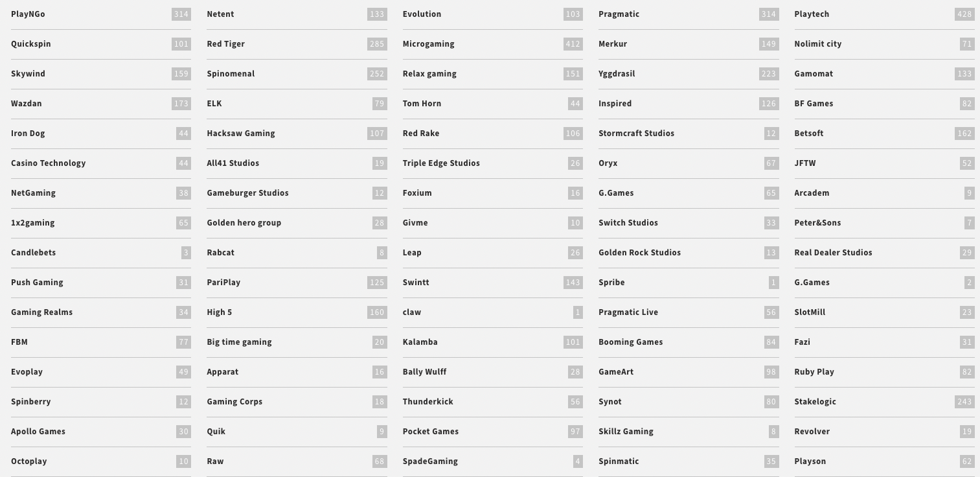This screenshot has width=980, height=477.
Task: Choose Nolimit city from the list
Action: pos(884,44)
